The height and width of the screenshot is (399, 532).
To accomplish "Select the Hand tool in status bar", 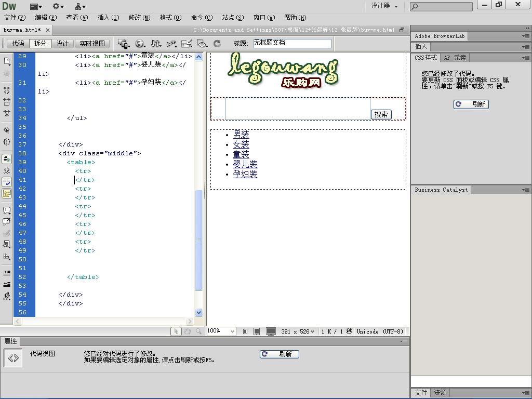I will [187, 331].
